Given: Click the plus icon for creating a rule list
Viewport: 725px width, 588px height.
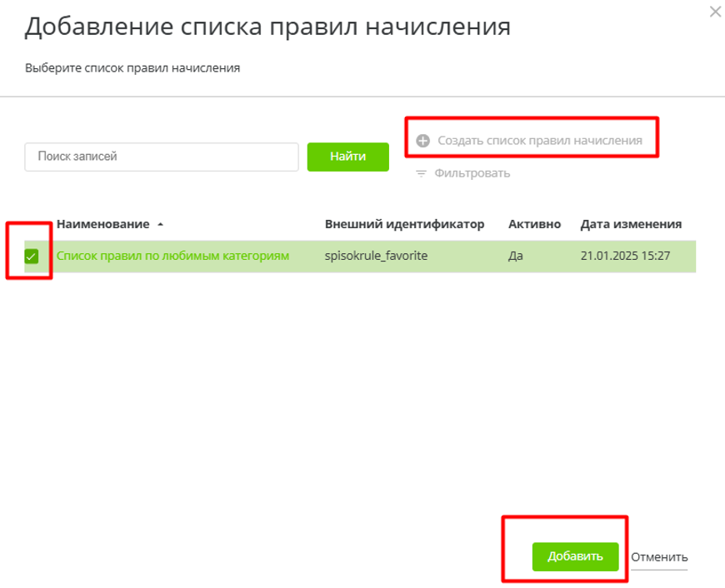Looking at the screenshot, I should 422,141.
